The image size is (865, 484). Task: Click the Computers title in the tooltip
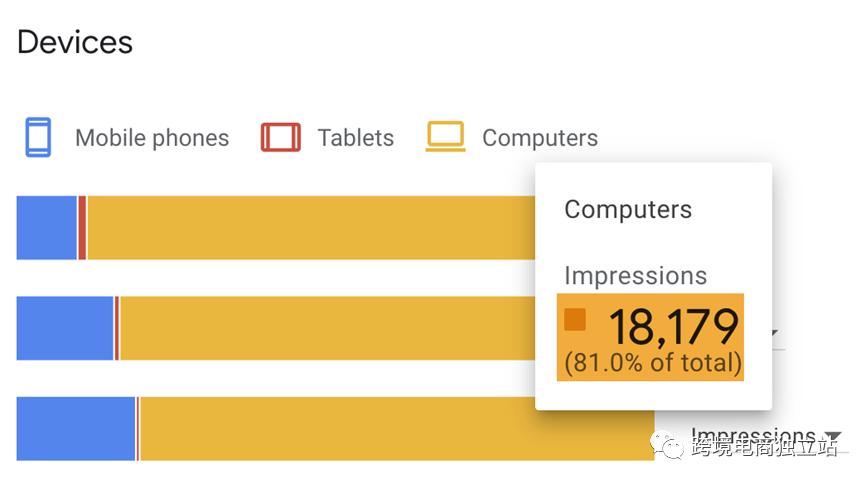[628, 210]
